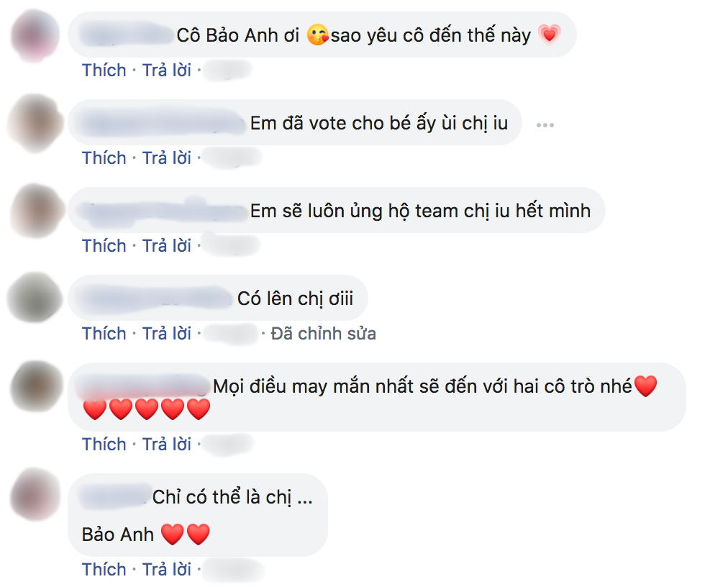
Task: Like the 'Em sẽ luôn ủng hộ team' comment
Action: point(104,246)
